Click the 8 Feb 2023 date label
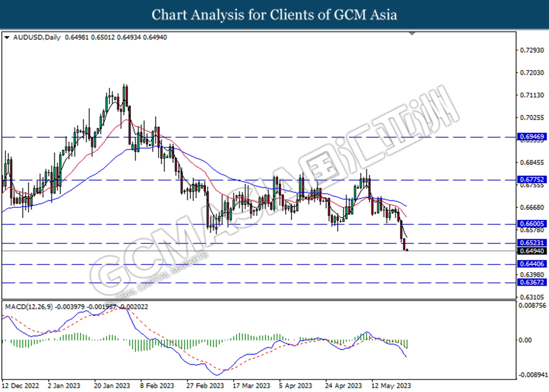The image size is (549, 392). 157,386
